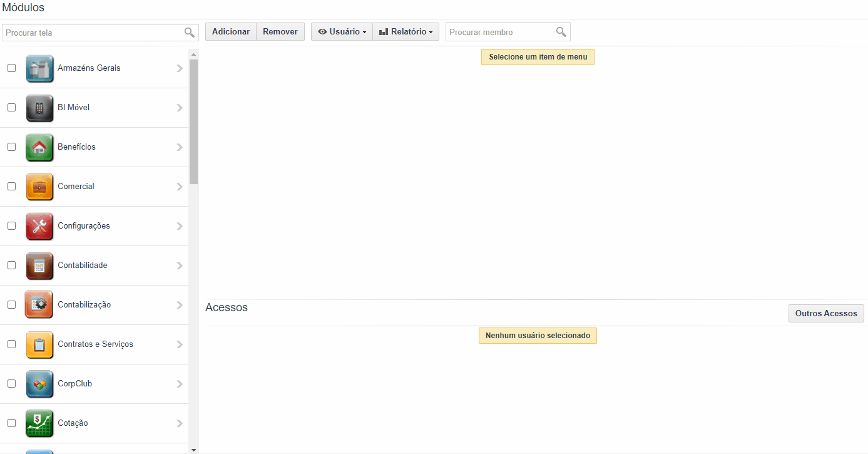868x454 pixels.
Task: Open the BI Móvel phone icon
Action: tap(39, 108)
